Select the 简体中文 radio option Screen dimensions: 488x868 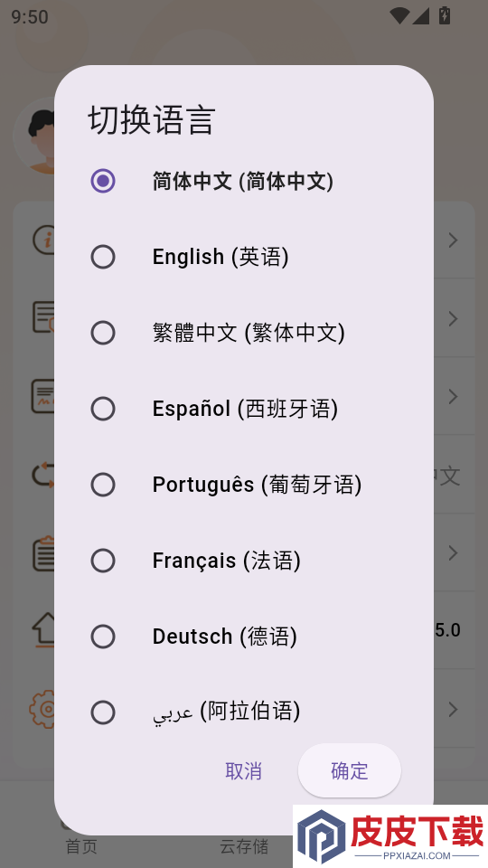[x=103, y=181]
